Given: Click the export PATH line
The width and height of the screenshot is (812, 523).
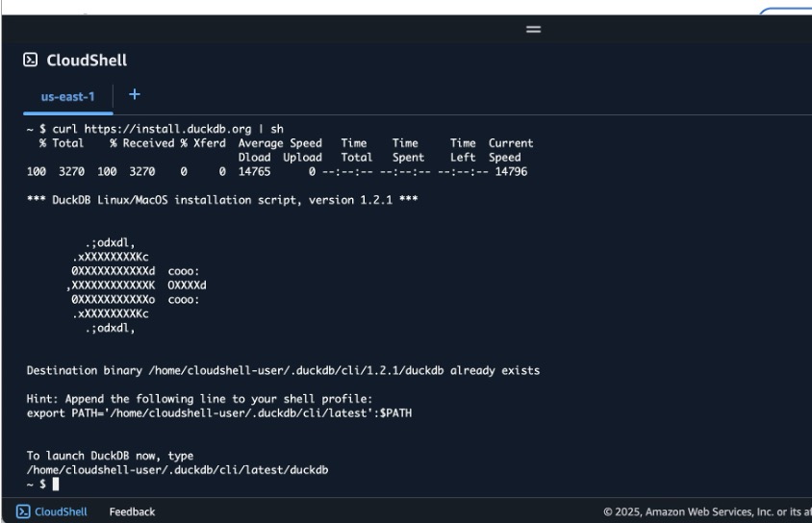Looking at the screenshot, I should click(219, 413).
